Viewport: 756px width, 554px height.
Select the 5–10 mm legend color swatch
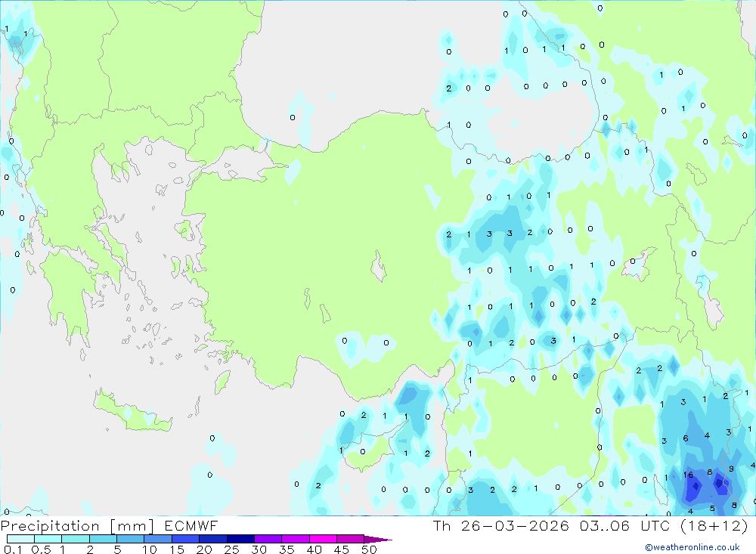(130, 539)
